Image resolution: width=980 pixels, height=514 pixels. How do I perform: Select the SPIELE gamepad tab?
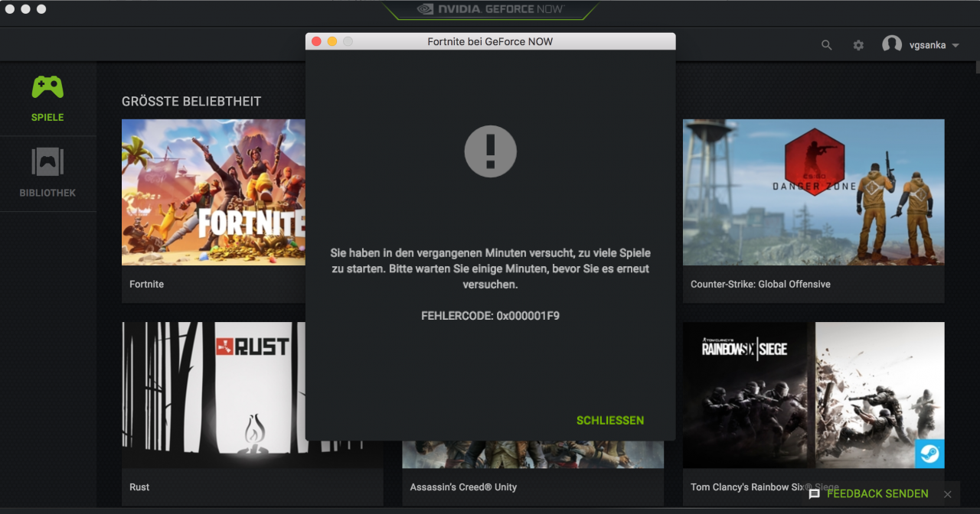(x=47, y=99)
